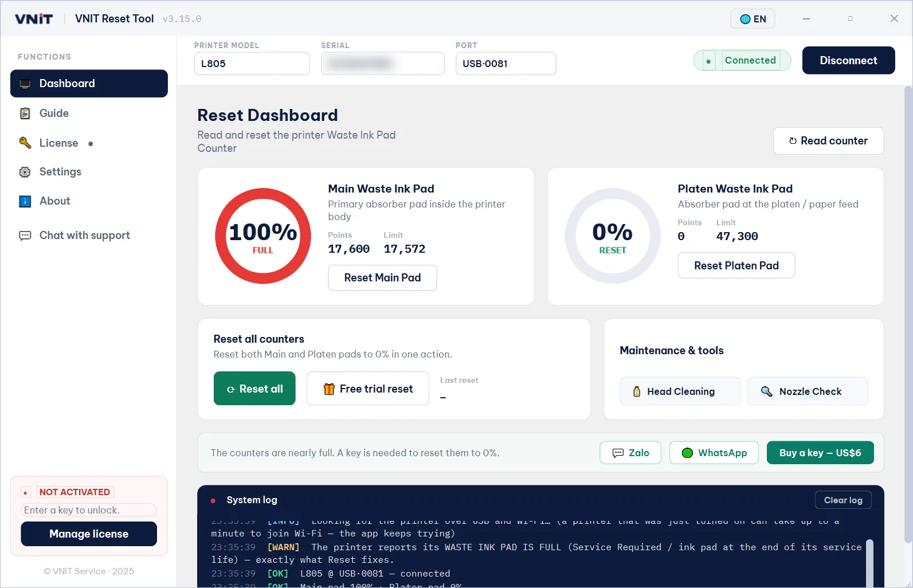The image size is (913, 588).
Task: Click the Main Waste Ink Pad 100% gauge
Action: click(x=263, y=236)
